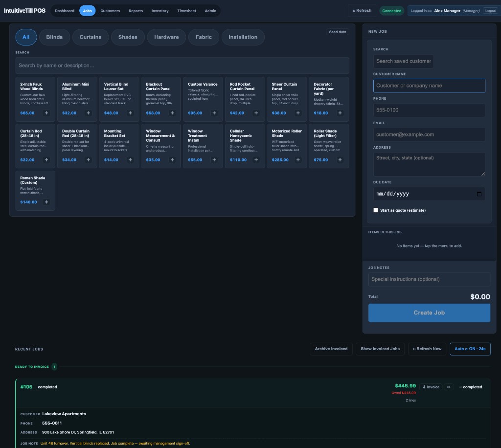Focus Search saved customer field

click(x=403, y=61)
